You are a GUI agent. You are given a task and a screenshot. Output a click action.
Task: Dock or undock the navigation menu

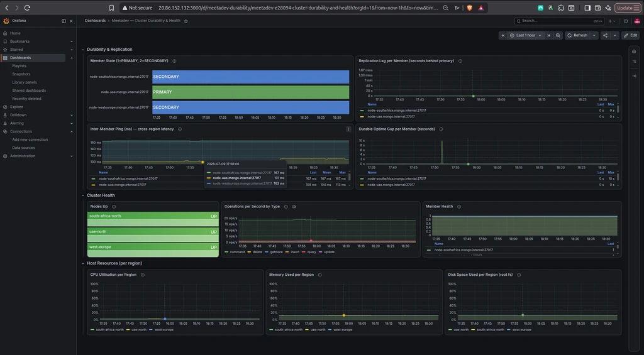point(64,21)
